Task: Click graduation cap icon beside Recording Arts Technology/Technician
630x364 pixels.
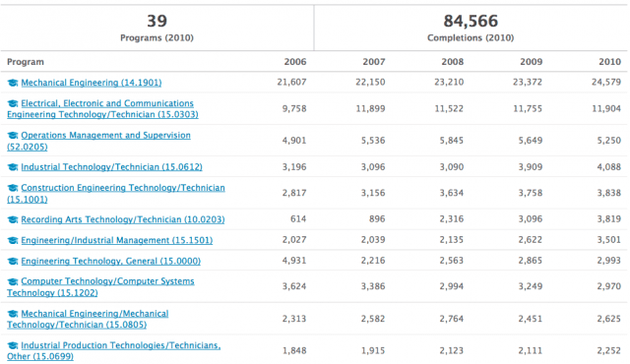Action: pyautogui.click(x=13, y=219)
